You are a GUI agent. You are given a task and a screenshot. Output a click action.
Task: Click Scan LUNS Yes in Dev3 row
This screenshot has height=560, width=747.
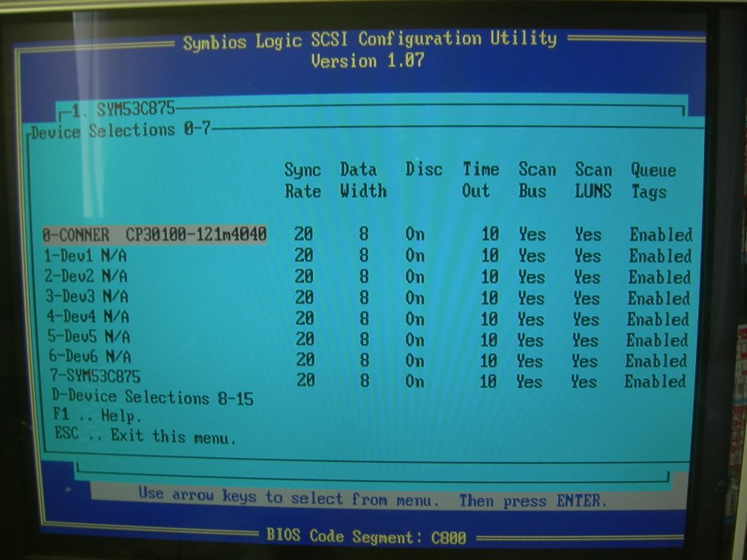587,298
